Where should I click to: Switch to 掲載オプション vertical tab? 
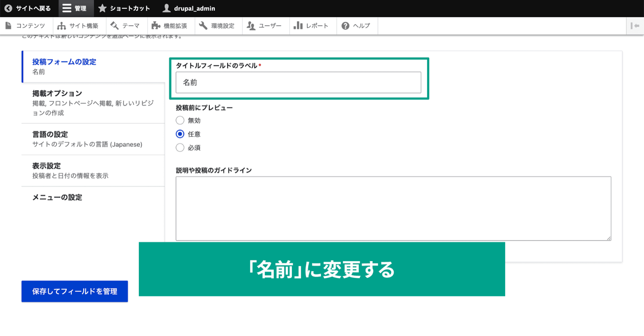(x=93, y=103)
